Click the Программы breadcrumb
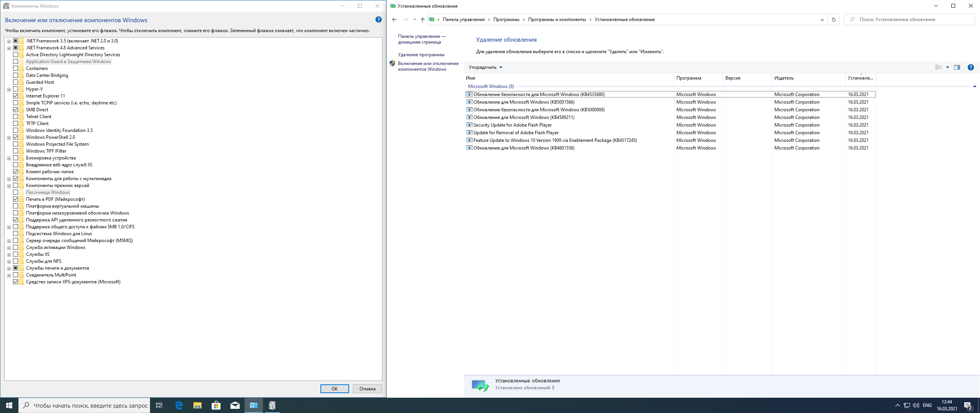This screenshot has height=413, width=980. pos(506,20)
